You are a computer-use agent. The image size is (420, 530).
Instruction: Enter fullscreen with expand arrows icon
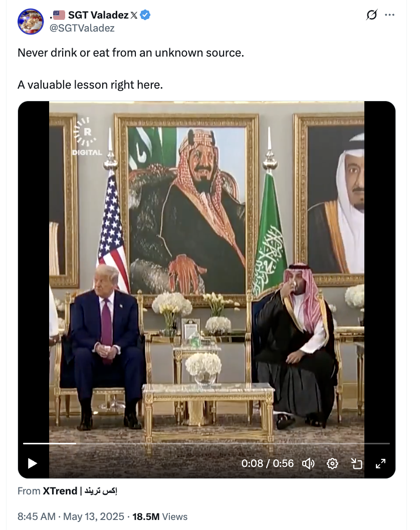tap(381, 463)
